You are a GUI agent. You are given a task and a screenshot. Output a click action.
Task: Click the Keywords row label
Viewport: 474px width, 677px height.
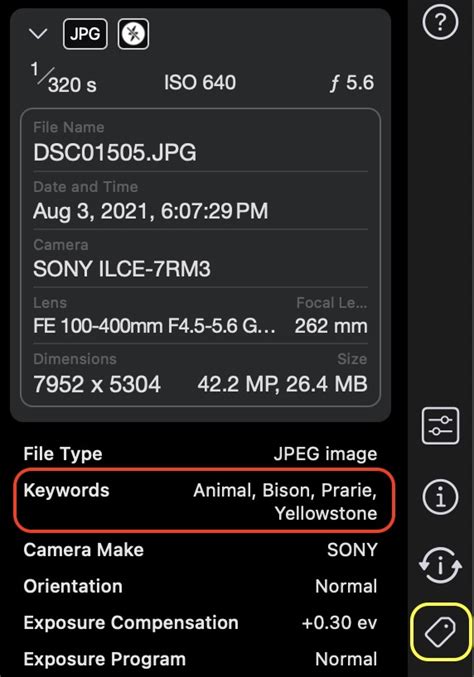(66, 490)
